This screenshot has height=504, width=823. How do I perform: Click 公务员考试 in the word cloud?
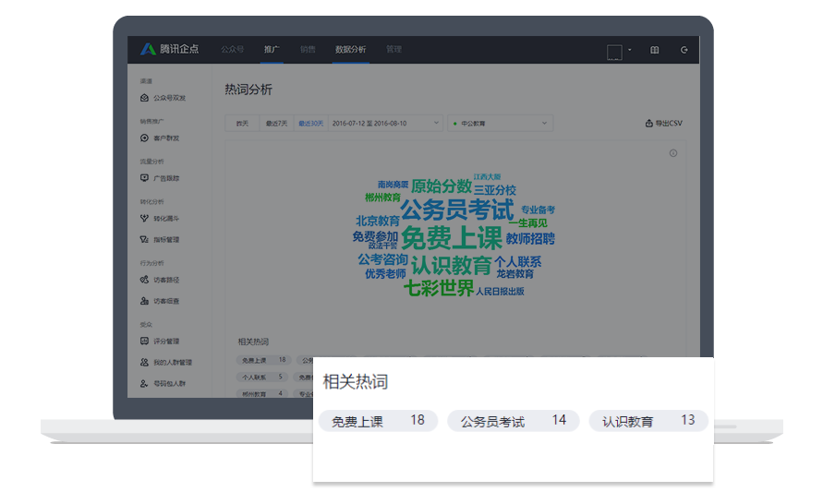(457, 210)
